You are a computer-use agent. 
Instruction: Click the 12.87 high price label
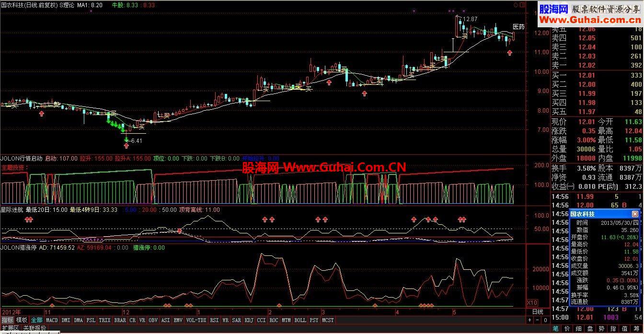pos(471,19)
